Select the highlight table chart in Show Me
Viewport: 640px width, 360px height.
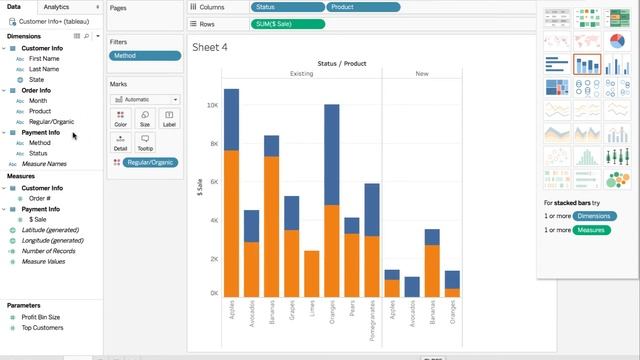click(617, 18)
